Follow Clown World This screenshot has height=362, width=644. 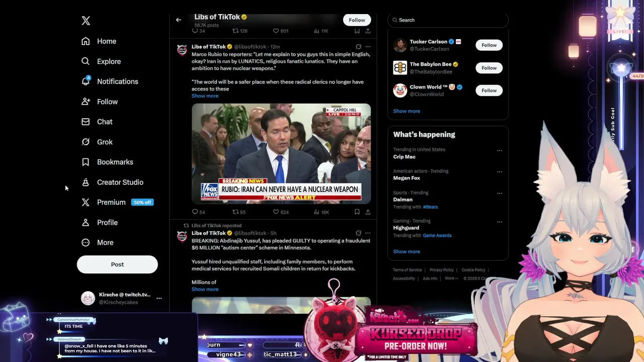(x=489, y=90)
